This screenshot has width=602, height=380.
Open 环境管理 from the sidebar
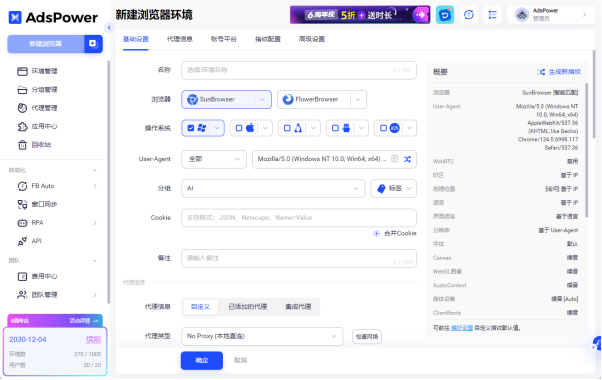point(44,71)
